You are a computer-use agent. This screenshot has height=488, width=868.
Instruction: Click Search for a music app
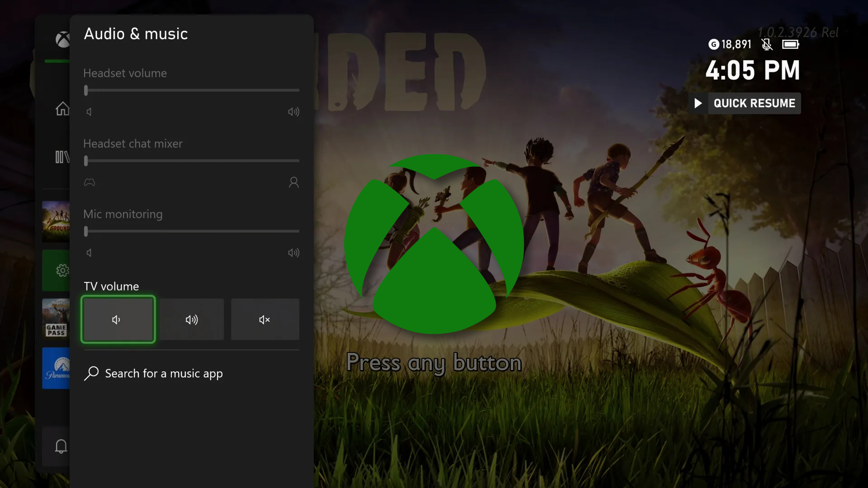[x=154, y=374]
